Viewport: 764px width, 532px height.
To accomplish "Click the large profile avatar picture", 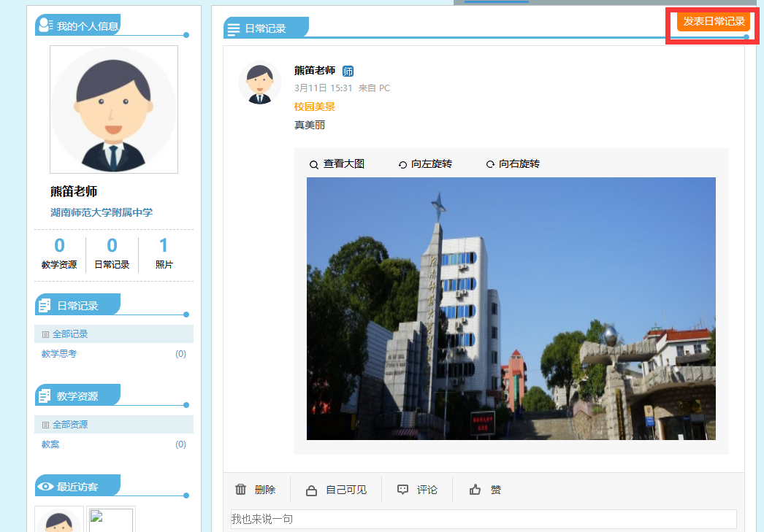I will click(114, 109).
